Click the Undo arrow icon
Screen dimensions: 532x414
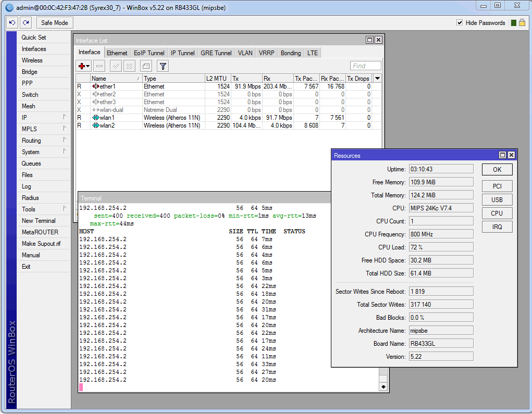(x=12, y=23)
